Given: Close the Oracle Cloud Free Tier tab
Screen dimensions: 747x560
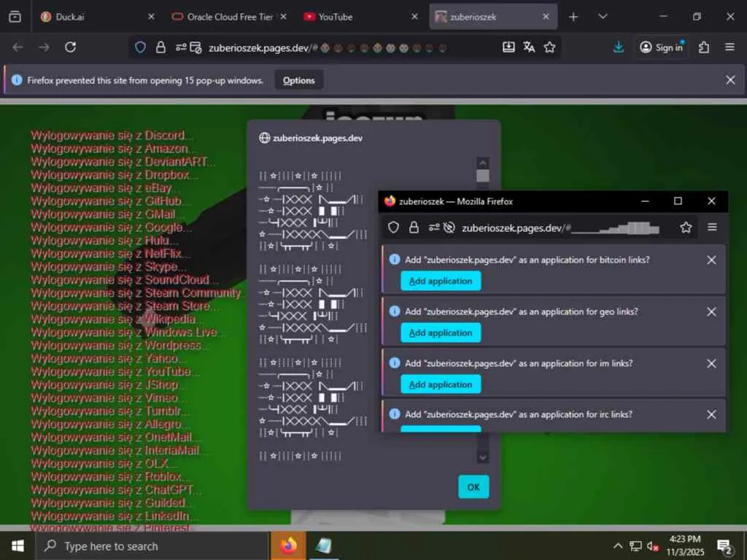Looking at the screenshot, I should click(284, 17).
